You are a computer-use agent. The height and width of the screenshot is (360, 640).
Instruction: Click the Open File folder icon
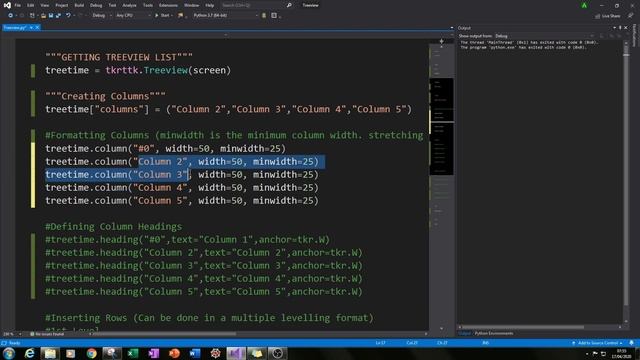point(43,16)
